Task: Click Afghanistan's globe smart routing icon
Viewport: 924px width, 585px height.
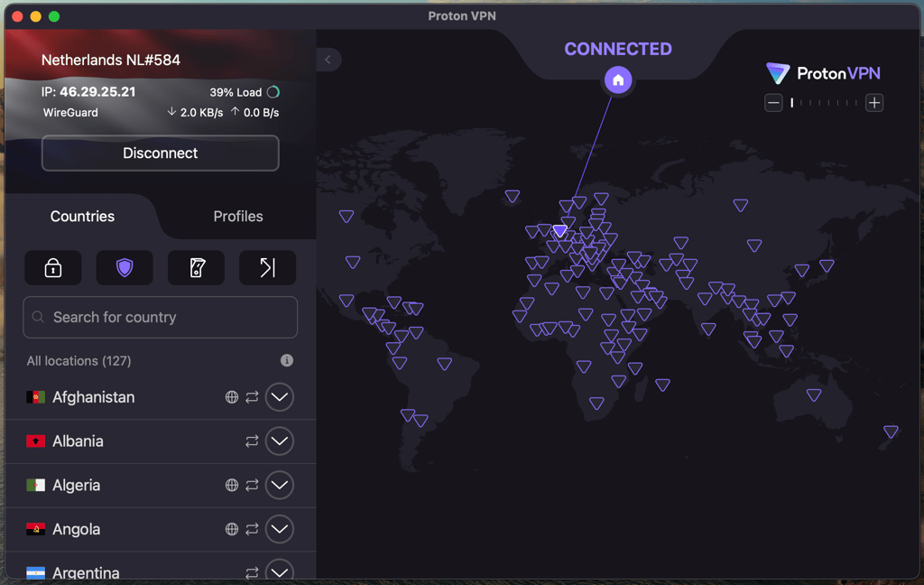Action: pos(232,397)
